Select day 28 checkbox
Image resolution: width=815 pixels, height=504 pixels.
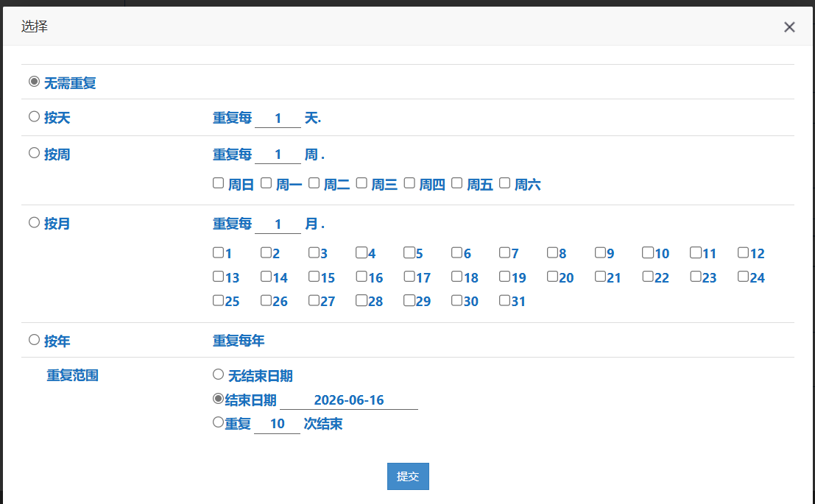(361, 300)
